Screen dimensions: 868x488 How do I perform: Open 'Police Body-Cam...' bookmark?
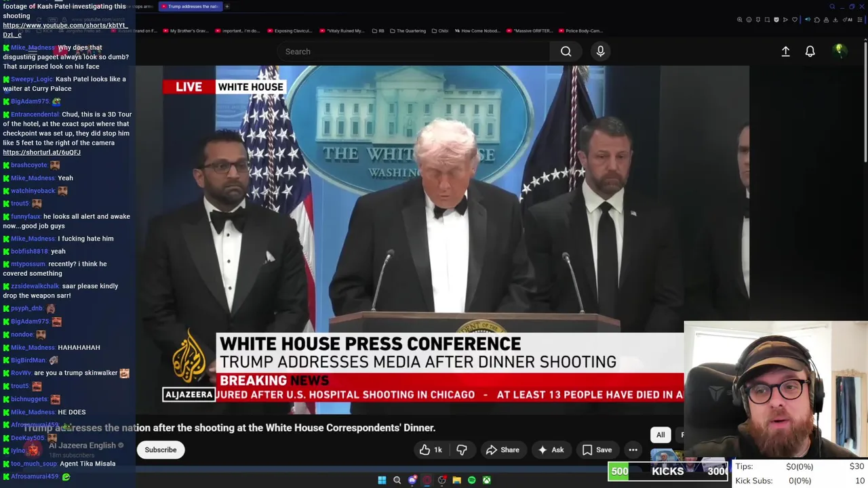(580, 30)
